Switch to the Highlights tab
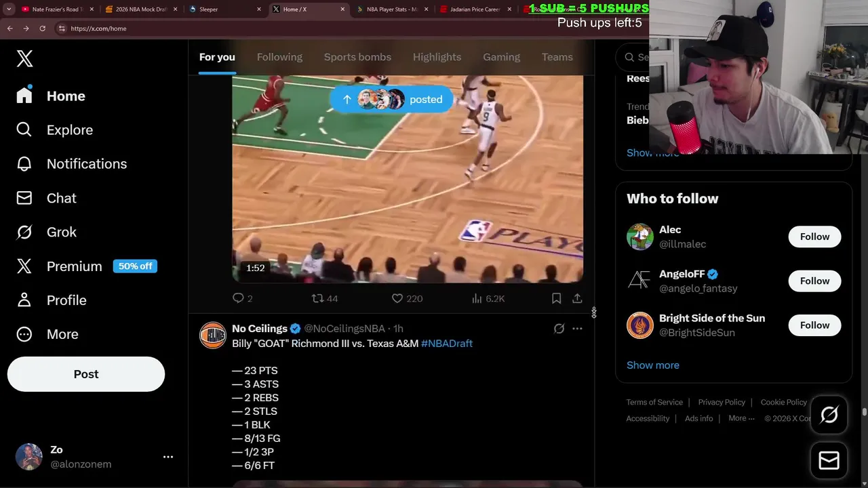The width and height of the screenshot is (868, 488). tap(437, 57)
